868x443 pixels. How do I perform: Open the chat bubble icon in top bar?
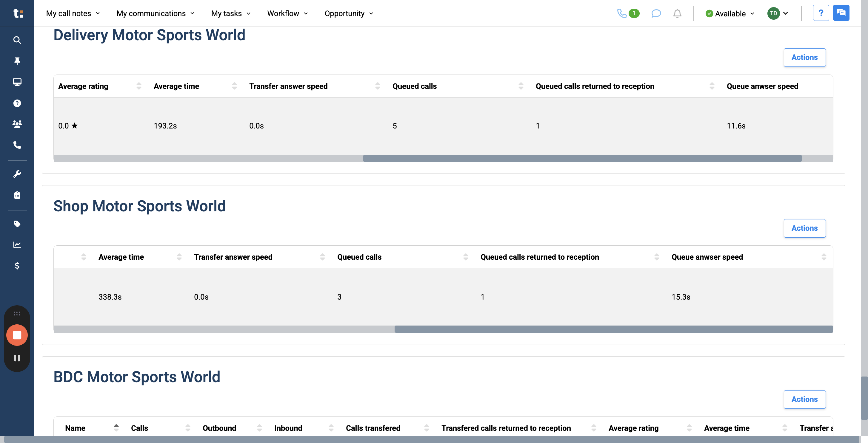656,13
